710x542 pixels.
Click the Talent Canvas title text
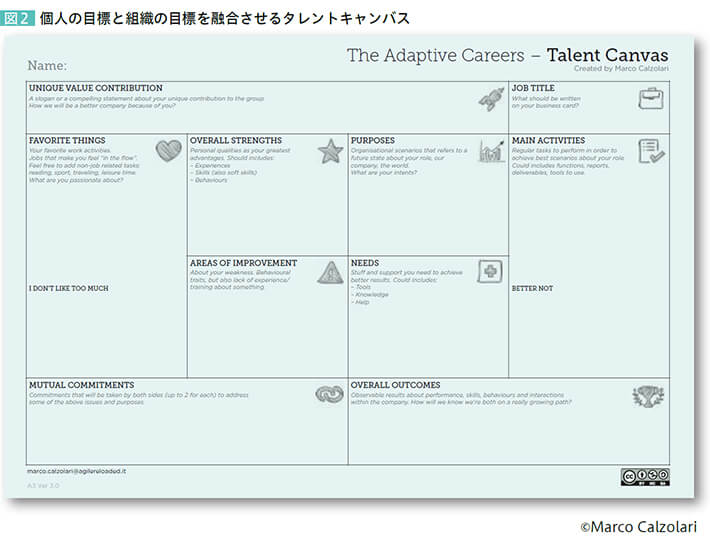607,55
